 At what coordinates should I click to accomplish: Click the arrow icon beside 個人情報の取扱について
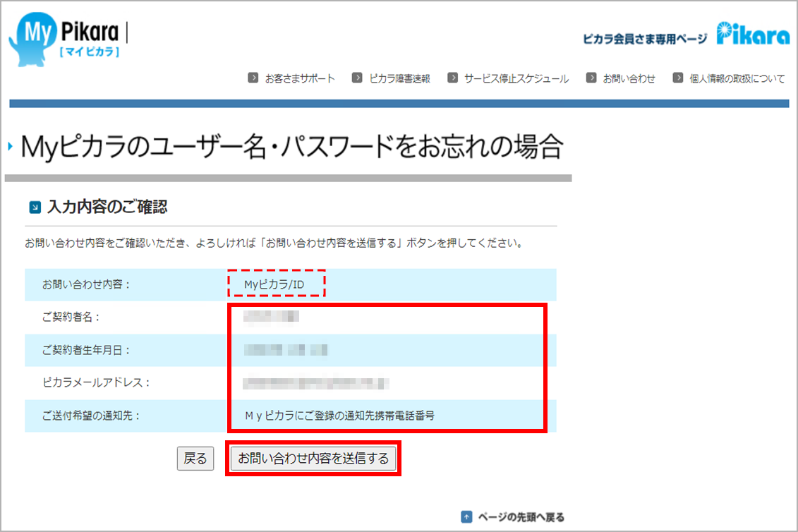point(677,78)
